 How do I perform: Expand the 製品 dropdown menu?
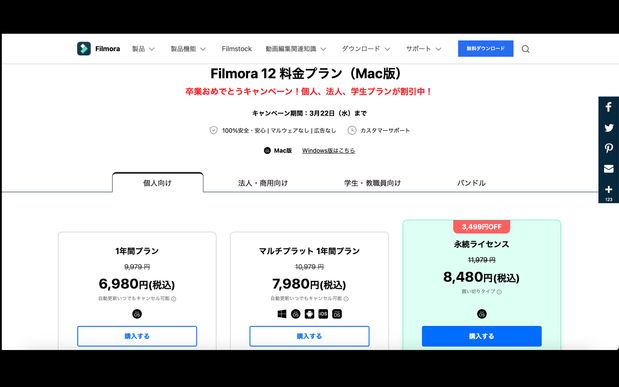click(143, 49)
